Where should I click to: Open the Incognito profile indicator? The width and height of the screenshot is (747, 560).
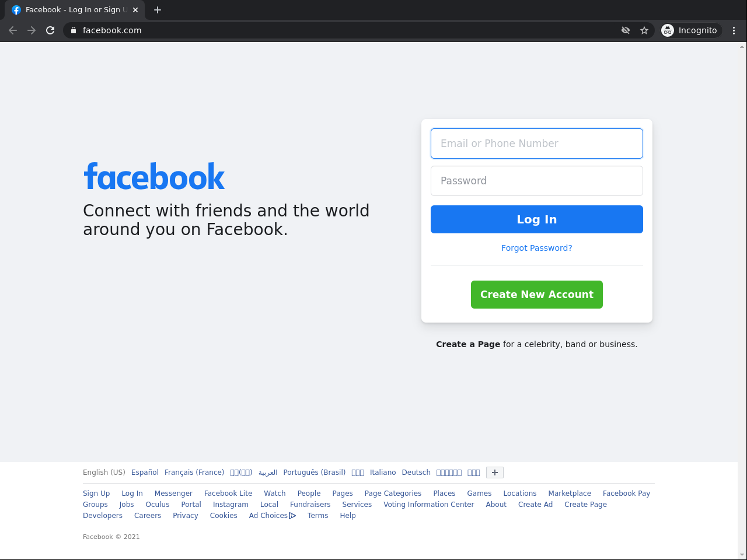click(x=691, y=30)
